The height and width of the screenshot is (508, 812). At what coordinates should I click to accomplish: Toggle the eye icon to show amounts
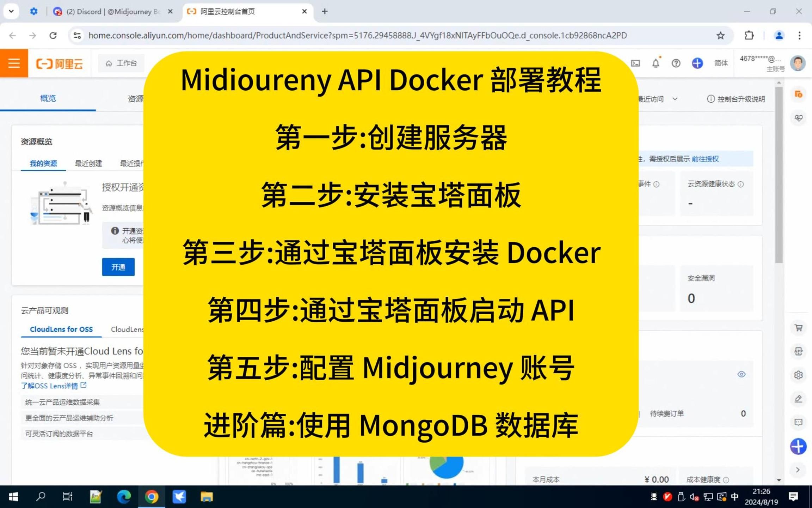[x=741, y=374]
